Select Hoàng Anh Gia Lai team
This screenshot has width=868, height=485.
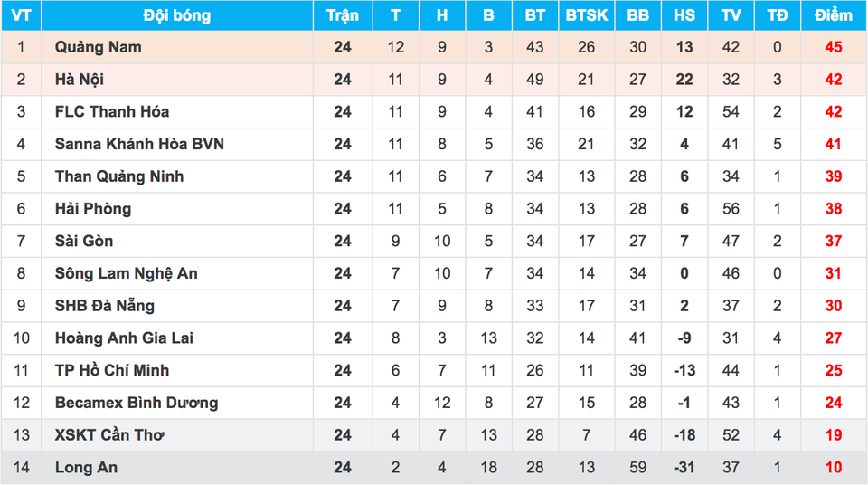[x=124, y=338]
